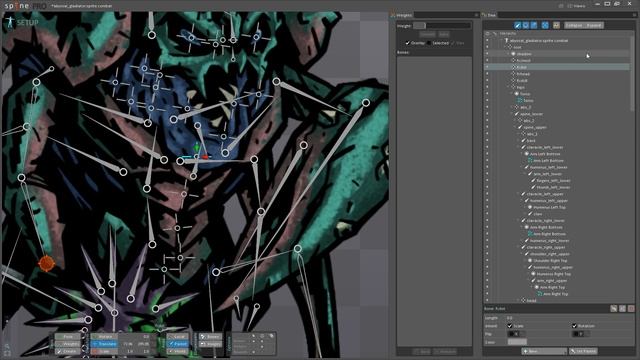Image resolution: width=640 pixels, height=360 pixels.
Task: Collapse the spine_lower node
Action: coord(512,114)
